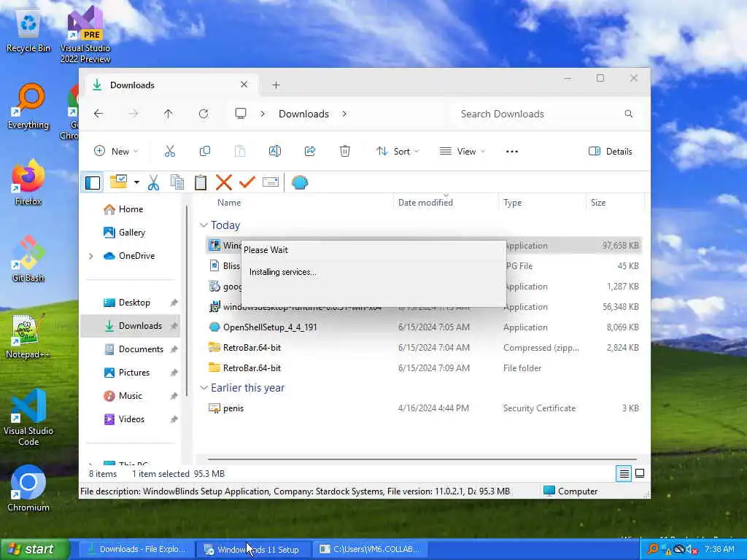Click the classic toolbar Email envelope icon
This screenshot has height=560, width=747.
pyautogui.click(x=271, y=182)
